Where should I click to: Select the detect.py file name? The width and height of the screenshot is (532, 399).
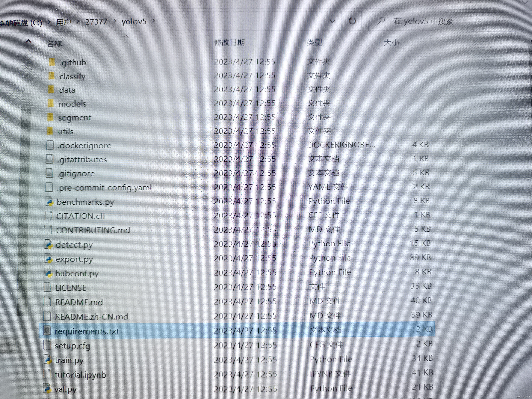(x=74, y=245)
